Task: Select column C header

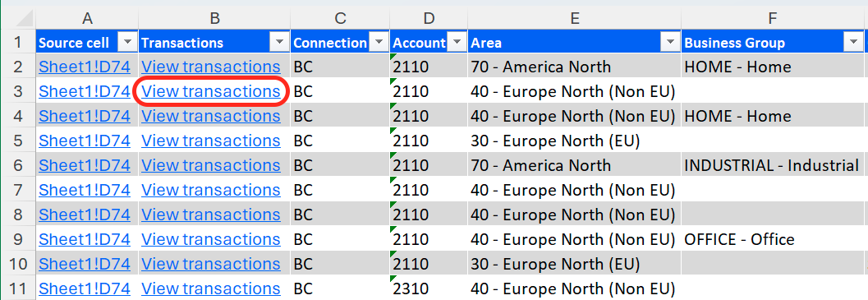Action: [340, 18]
